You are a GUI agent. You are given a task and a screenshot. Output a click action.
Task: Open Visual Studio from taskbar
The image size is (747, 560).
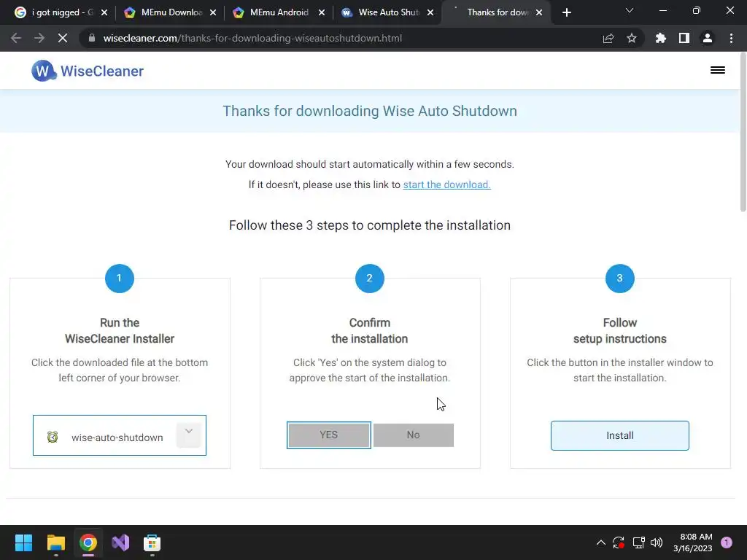pyautogui.click(x=120, y=542)
